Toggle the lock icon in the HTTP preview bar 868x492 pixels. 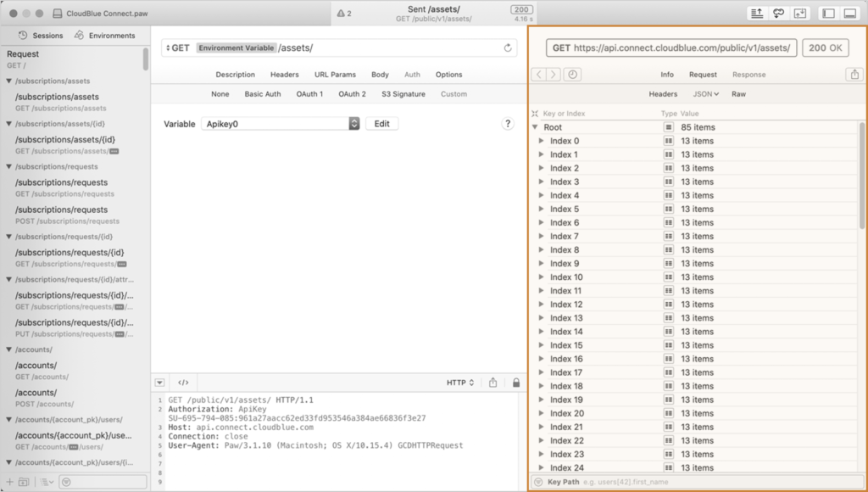516,383
